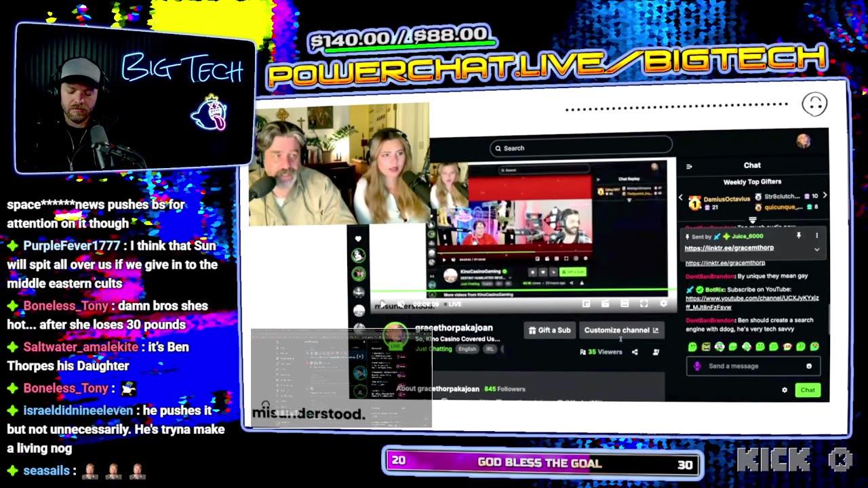The height and width of the screenshot is (488, 868).
Task: Click the smiley face icon top right overlay
Action: (814, 104)
